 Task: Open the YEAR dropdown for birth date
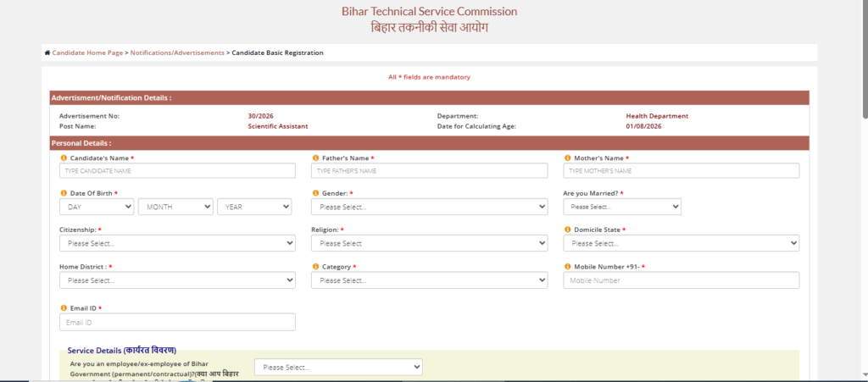(254, 207)
